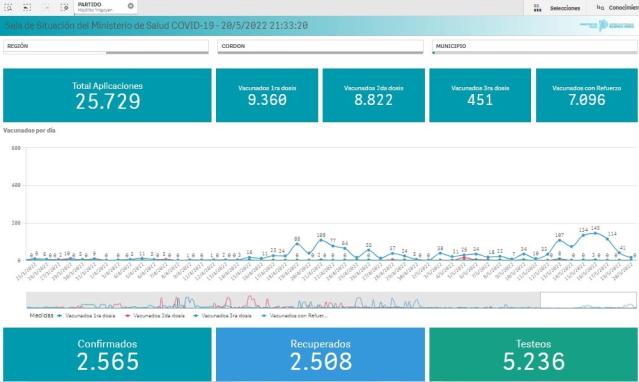Expand the CORDON filter pane
Image resolution: width=639 pixels, height=382 pixels.
coord(320,46)
